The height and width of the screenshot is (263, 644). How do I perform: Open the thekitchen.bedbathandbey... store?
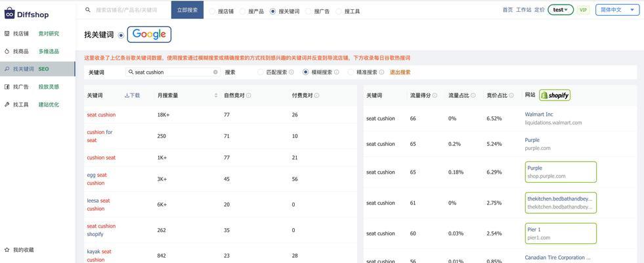tap(561, 203)
